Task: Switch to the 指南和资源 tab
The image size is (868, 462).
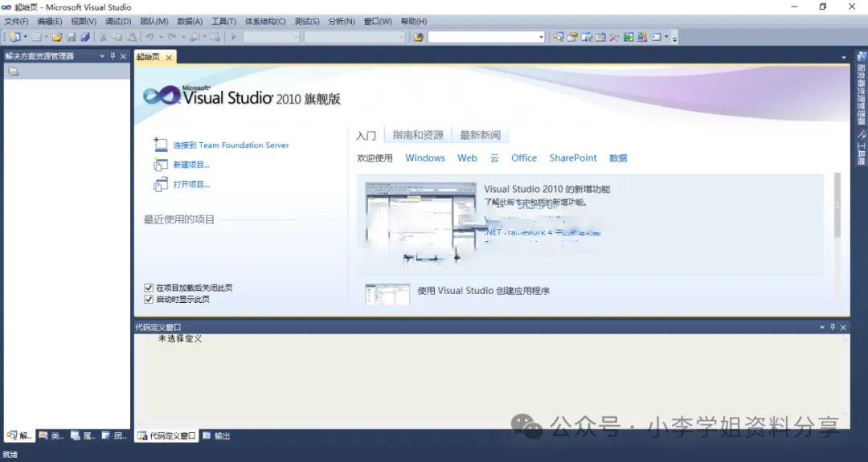Action: pos(418,135)
